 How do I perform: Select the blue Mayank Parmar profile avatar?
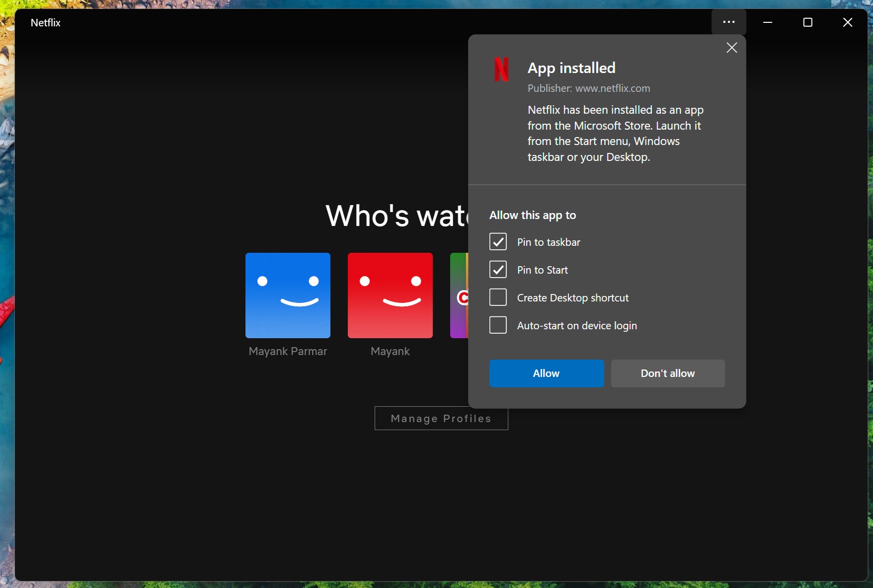[x=287, y=295]
